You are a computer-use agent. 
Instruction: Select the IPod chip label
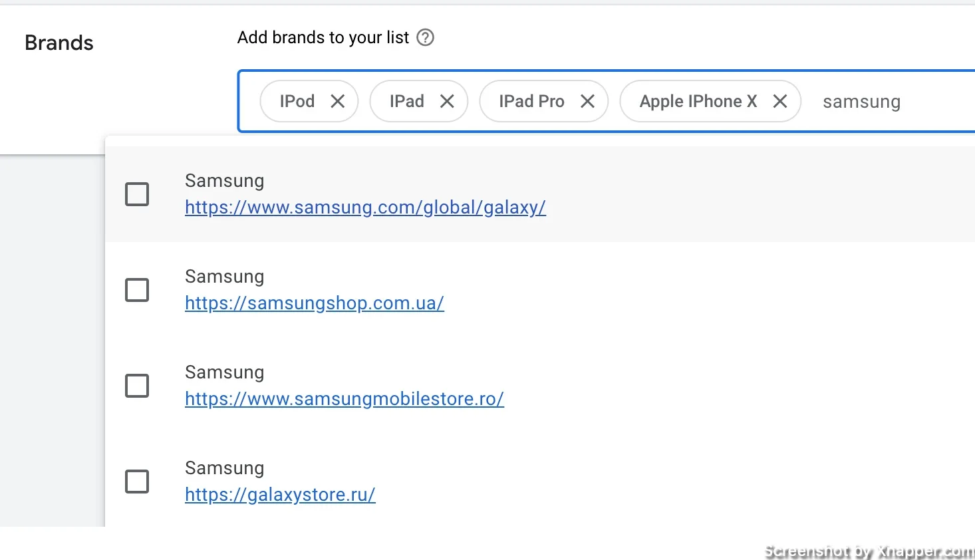pyautogui.click(x=297, y=101)
